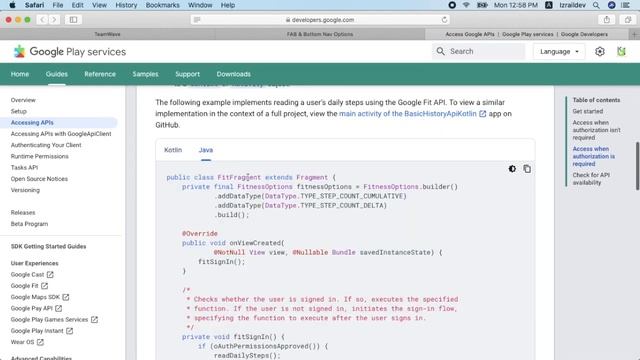Click the battery status icon

pyautogui.click(x=482, y=5)
